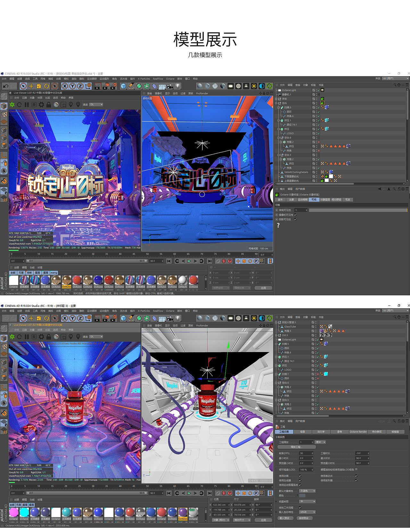410x532 pixels.
Task: Switch to the 毛发 tab of Octane tag
Action: tap(348, 200)
